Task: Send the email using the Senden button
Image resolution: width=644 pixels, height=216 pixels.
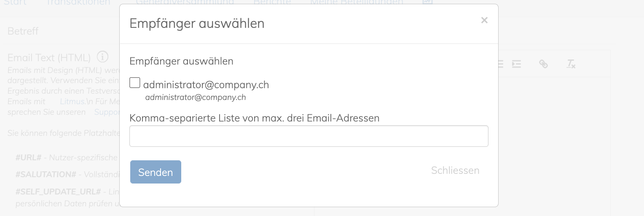Action: point(156,172)
